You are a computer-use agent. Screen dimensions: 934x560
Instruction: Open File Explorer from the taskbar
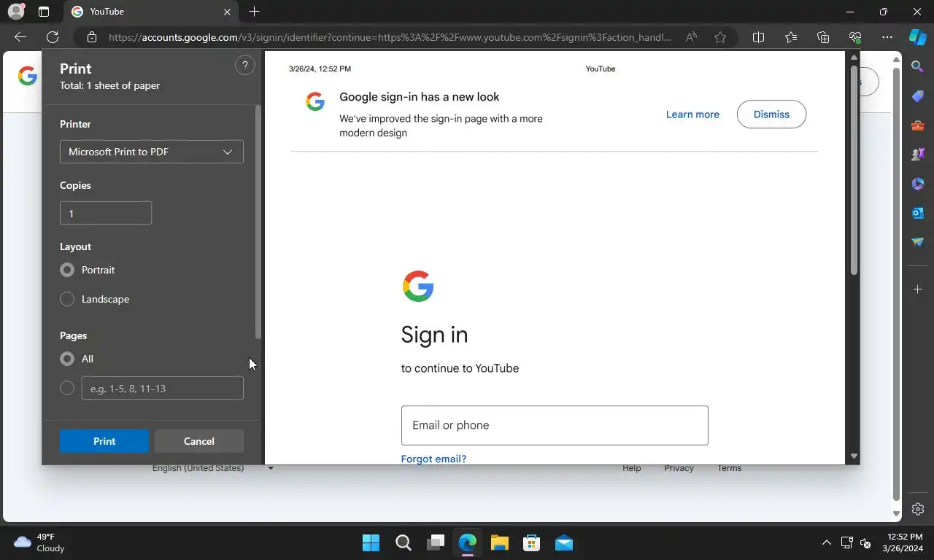point(499,542)
